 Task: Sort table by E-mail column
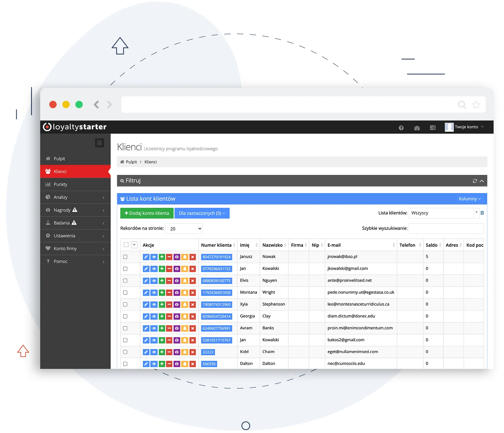tap(361, 245)
